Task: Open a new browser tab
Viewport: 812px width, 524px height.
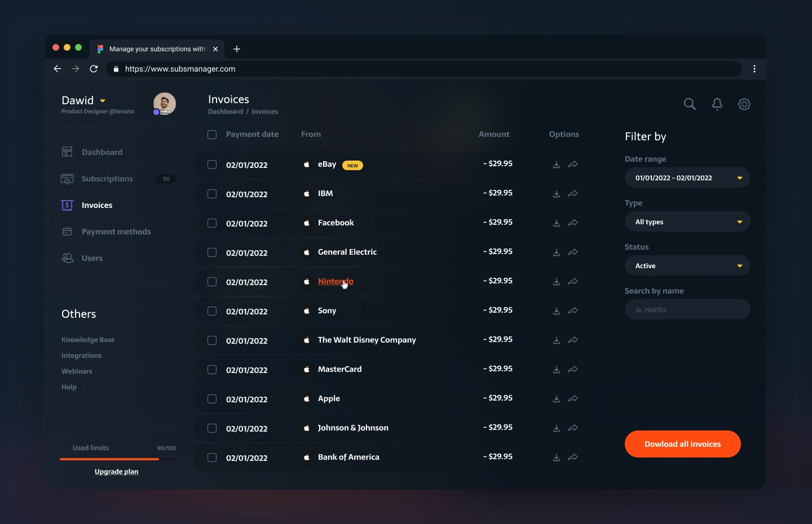Action: point(237,49)
